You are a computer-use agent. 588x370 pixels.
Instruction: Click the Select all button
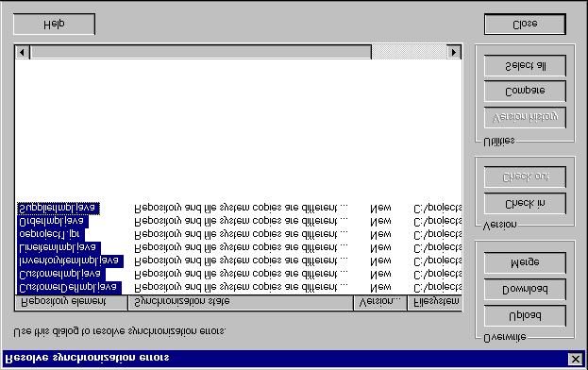click(525, 66)
